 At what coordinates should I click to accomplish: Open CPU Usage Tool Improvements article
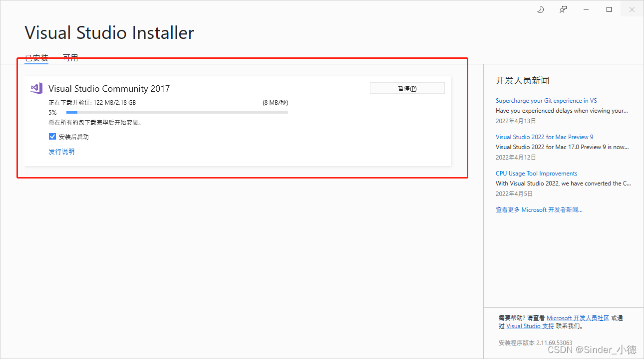click(x=537, y=174)
